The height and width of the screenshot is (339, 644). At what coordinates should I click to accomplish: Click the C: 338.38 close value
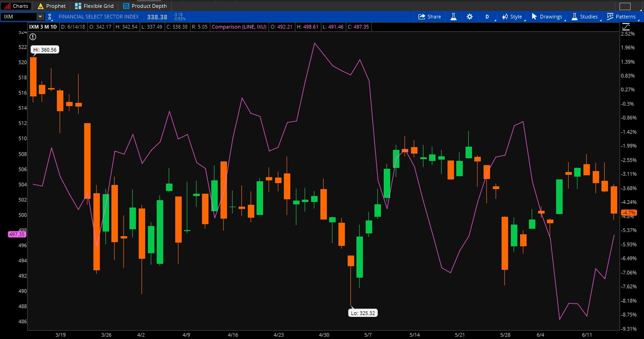pyautogui.click(x=177, y=27)
